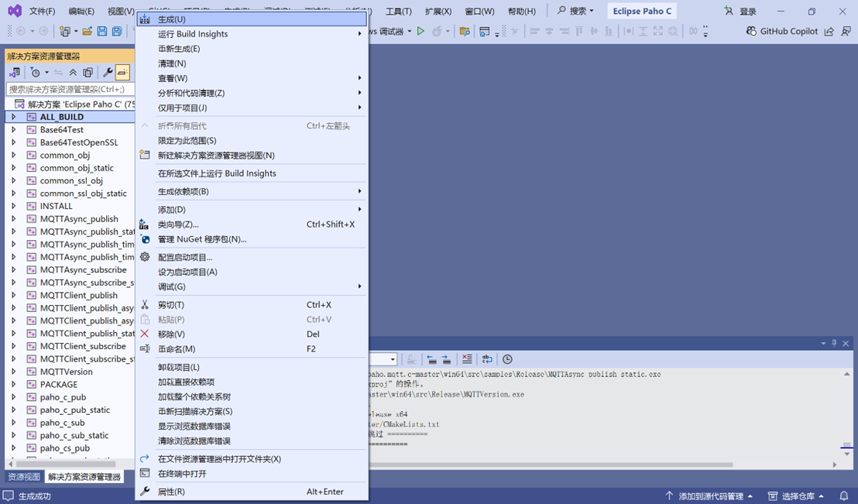Click the next message icon in output toolbar

pos(447,359)
